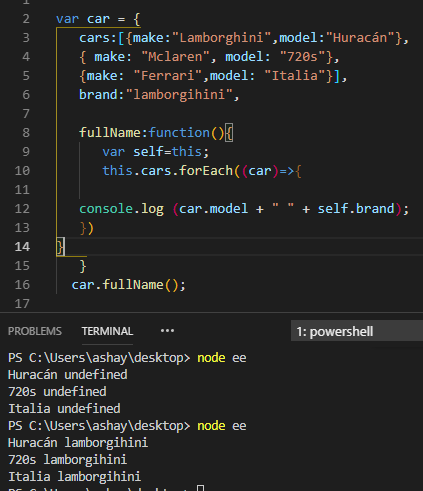The image size is (423, 491).
Task: Click the "Ferrari" string on line 5
Action: pyautogui.click(x=168, y=76)
